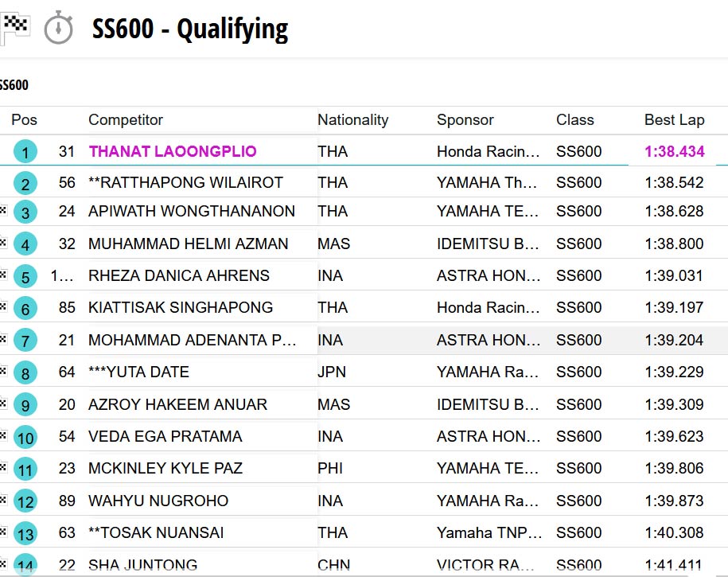Click position badge number 13
The width and height of the screenshot is (728, 577).
(x=25, y=534)
